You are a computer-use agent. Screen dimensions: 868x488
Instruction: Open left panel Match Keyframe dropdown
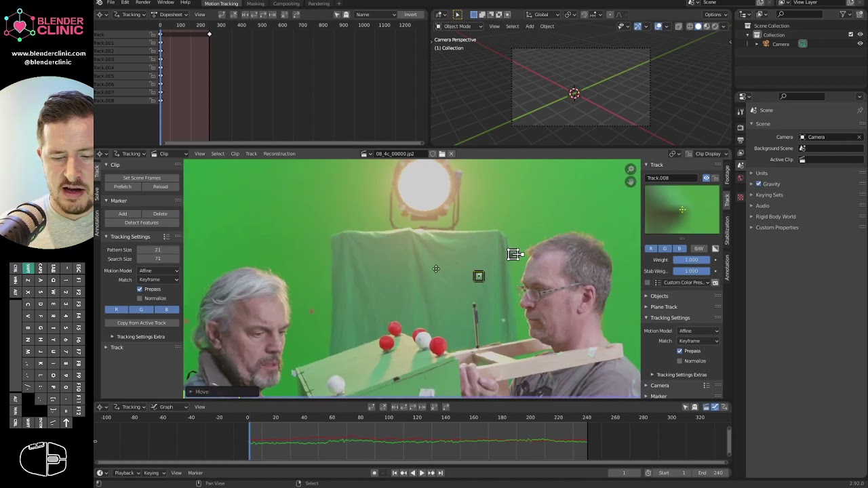159,280
